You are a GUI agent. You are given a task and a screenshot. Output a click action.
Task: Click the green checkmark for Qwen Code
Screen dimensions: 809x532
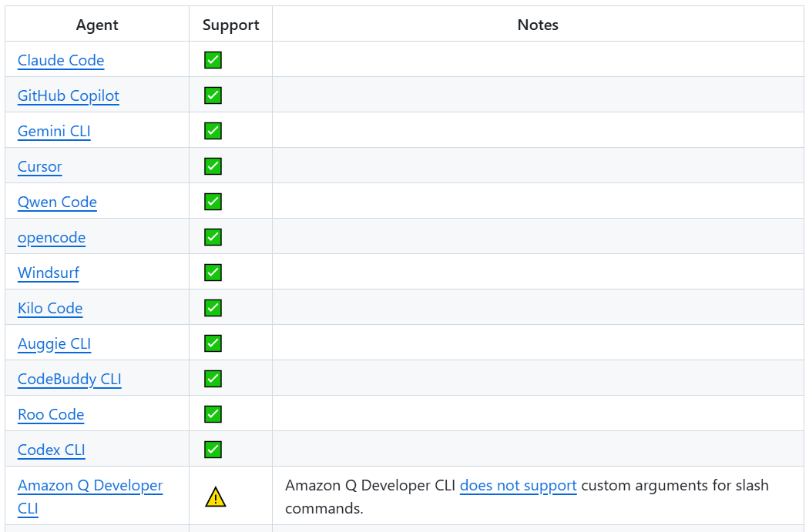213,201
